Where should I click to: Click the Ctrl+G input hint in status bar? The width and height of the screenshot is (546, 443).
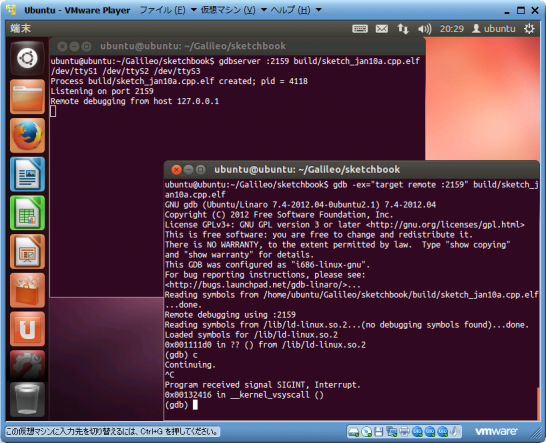pyautogui.click(x=112, y=432)
